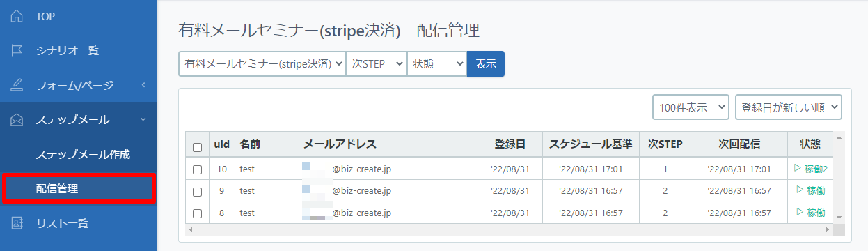Screen dimensions: 868x251
Task: Open the 登録日が新しい順 sort dropdown
Action: pyautogui.click(x=789, y=107)
